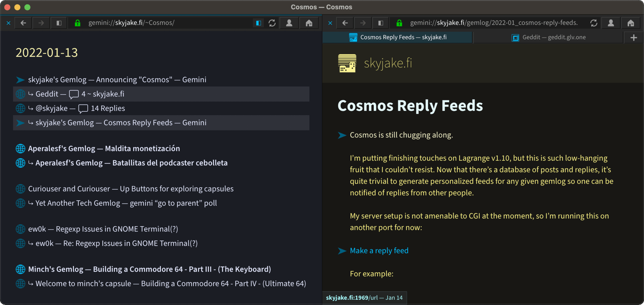Click globe icon beside @skyjake row
The image size is (644, 305).
[20, 108]
